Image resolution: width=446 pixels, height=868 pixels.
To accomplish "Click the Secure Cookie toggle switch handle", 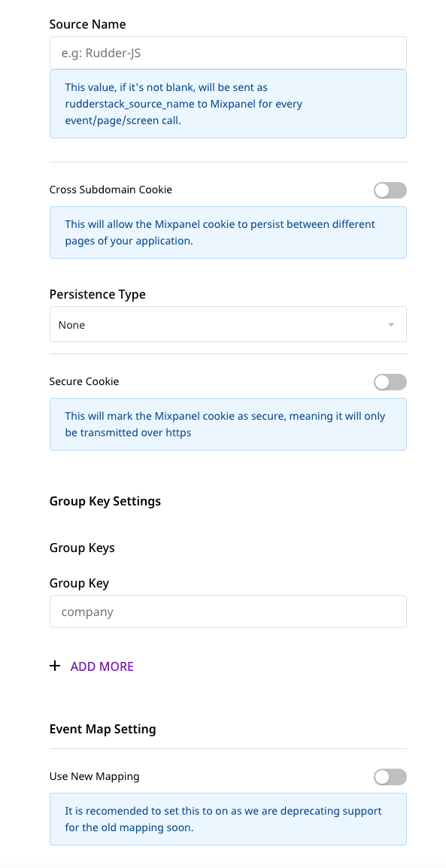I will pos(384,382).
